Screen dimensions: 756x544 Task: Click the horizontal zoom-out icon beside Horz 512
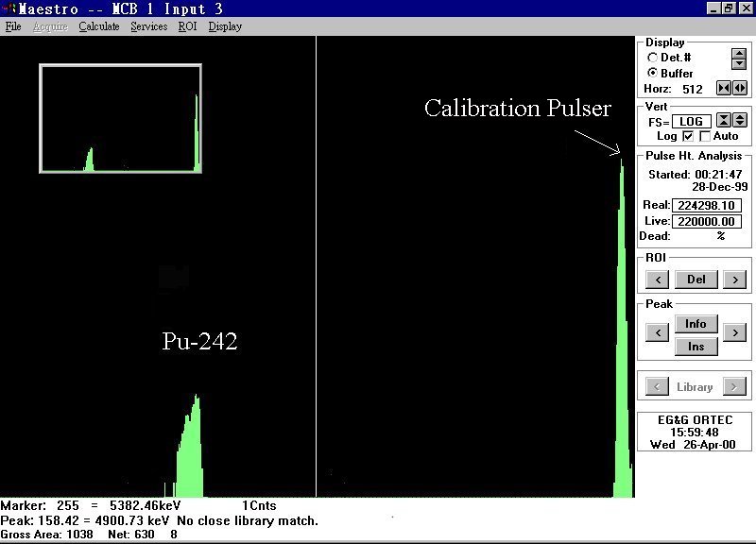pyautogui.click(x=740, y=89)
